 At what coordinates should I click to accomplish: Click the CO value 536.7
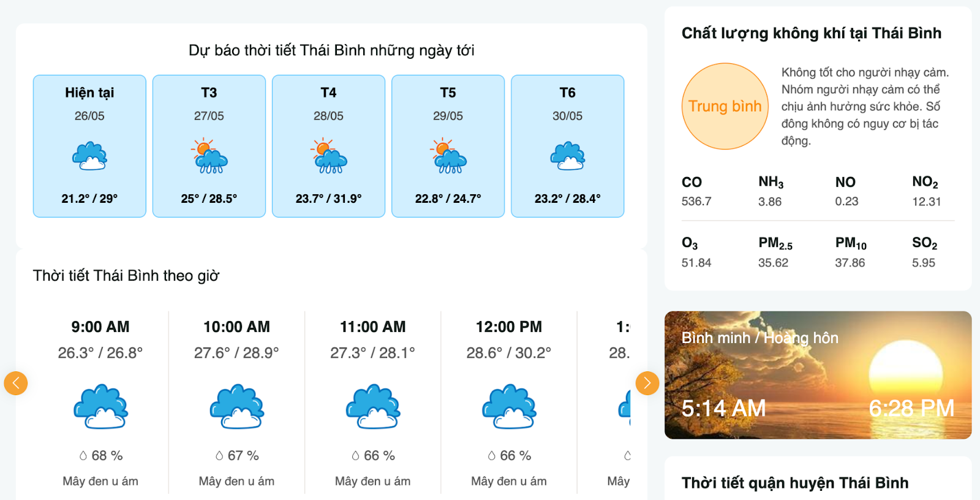(x=696, y=202)
